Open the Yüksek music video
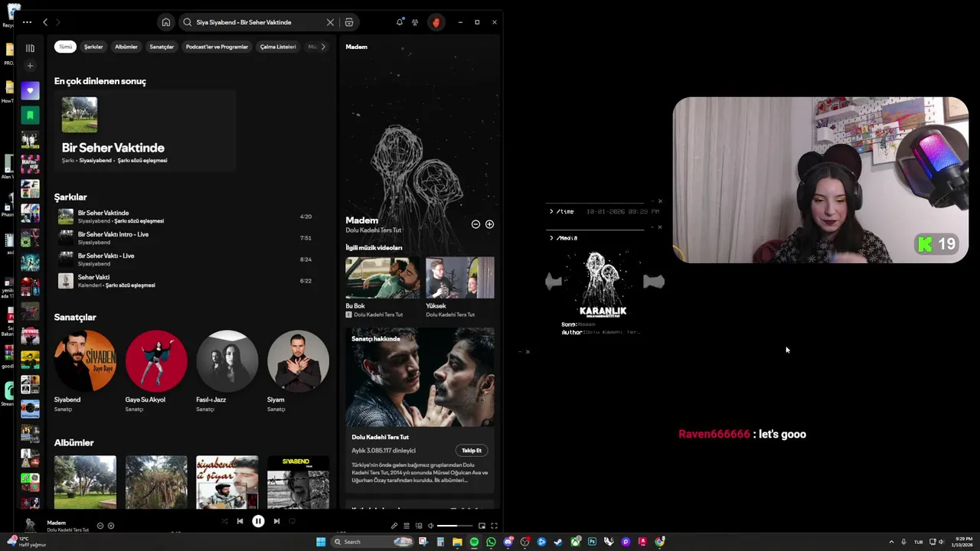 (460, 288)
